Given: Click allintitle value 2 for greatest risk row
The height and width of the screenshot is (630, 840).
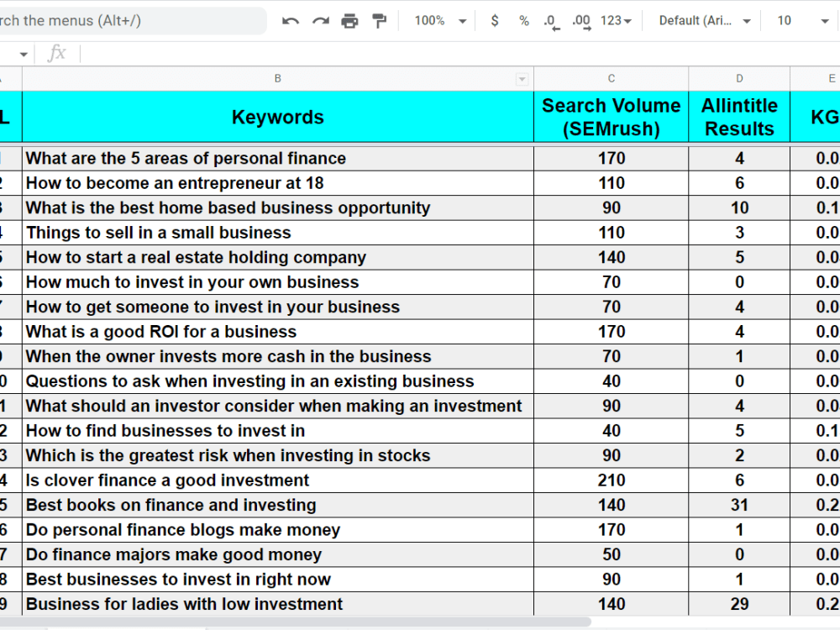Looking at the screenshot, I should [x=739, y=455].
